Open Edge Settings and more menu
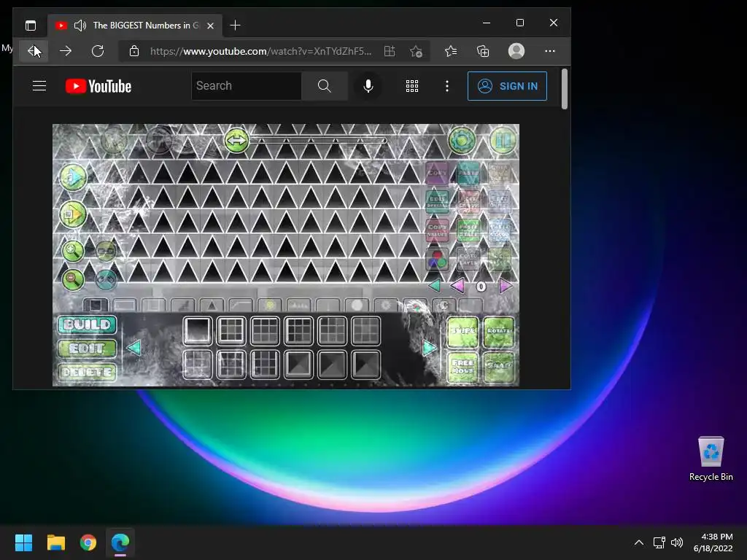The width and height of the screenshot is (747, 560). pos(550,51)
